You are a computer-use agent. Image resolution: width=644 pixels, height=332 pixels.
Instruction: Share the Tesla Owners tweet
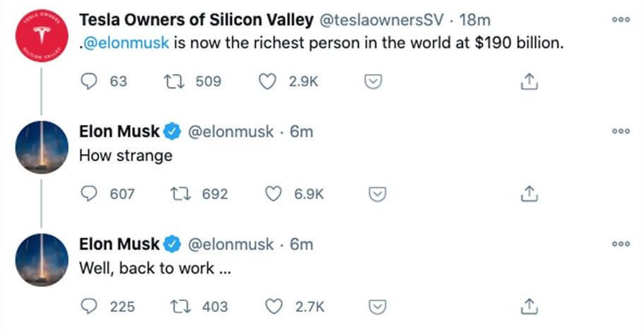tap(529, 82)
